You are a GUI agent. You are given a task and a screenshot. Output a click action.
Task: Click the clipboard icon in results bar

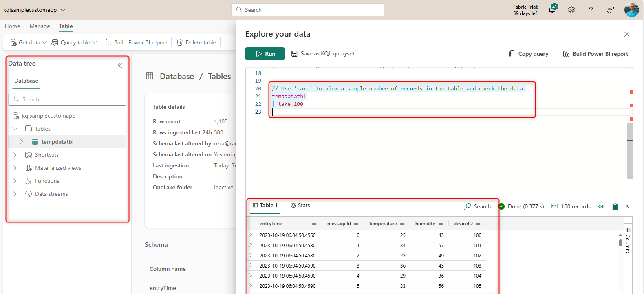[x=615, y=206]
